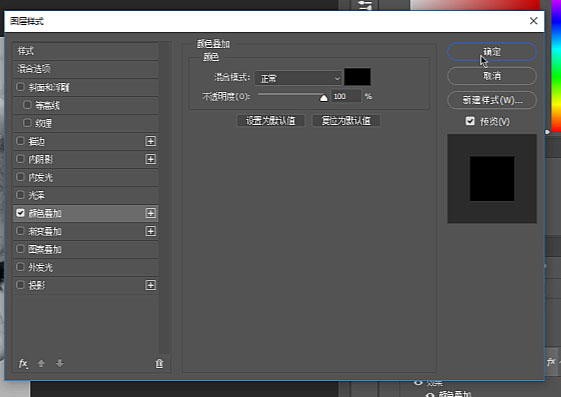Click the style preview thumbnail

(x=492, y=178)
